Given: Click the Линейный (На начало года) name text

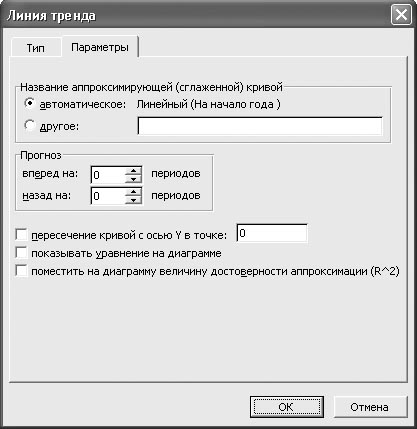Looking at the screenshot, I should click(209, 104).
